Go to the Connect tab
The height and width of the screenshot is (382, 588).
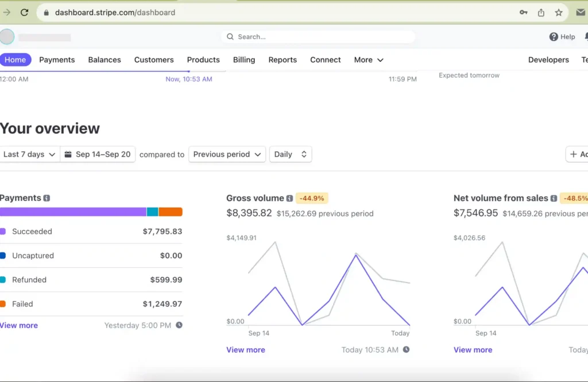coord(326,60)
